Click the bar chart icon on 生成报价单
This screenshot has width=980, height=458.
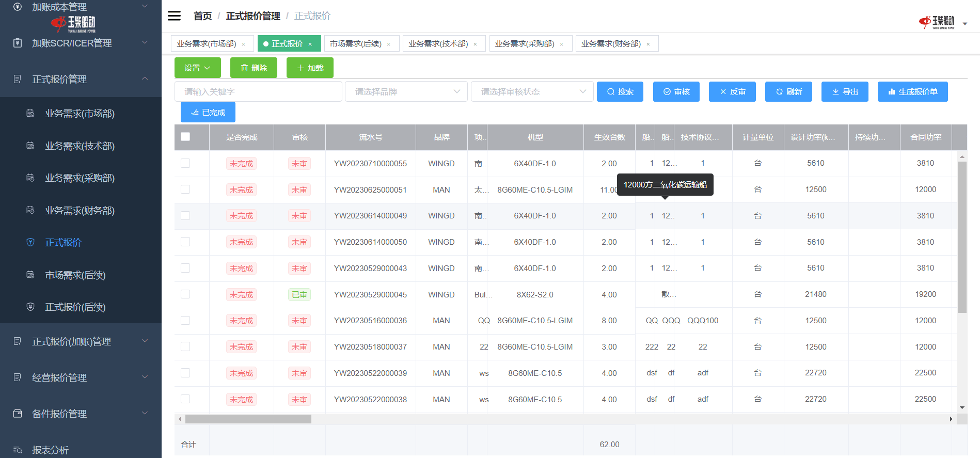point(891,92)
